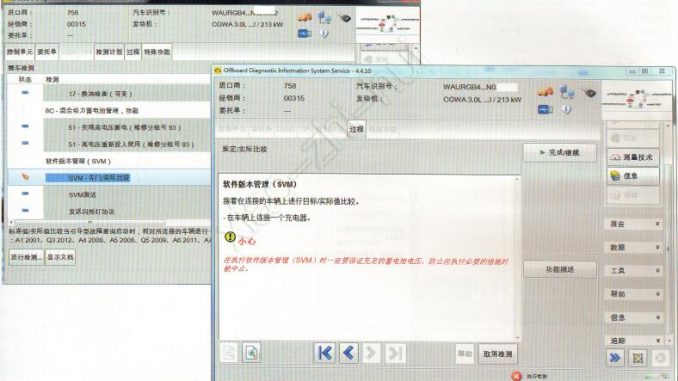Click the diagnostic connector plug icon in front window
678x381 pixels.
[x=588, y=92]
